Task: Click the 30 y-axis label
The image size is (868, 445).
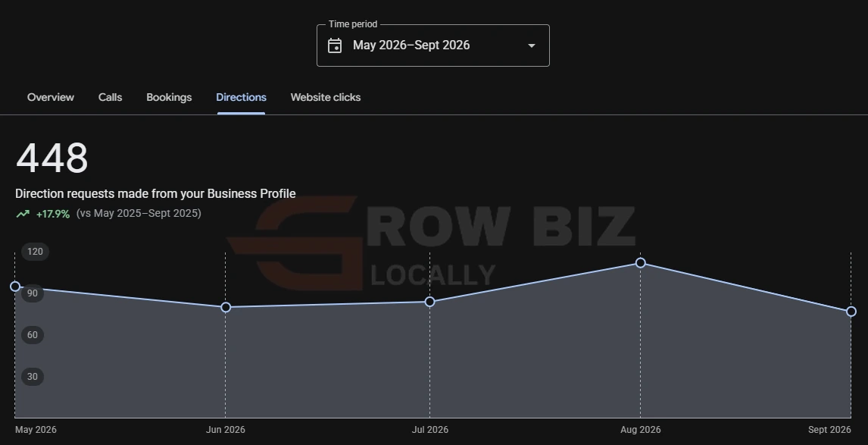Action: (32, 377)
